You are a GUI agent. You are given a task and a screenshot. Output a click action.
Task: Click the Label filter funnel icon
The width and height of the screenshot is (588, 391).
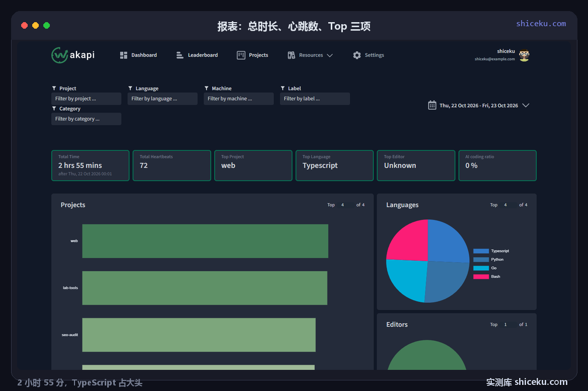[283, 88]
